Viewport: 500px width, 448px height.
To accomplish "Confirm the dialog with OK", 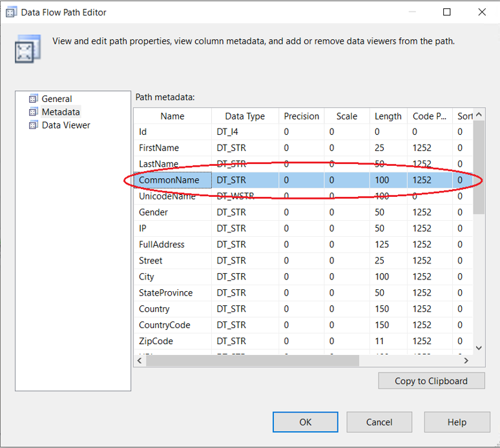I will 306,422.
